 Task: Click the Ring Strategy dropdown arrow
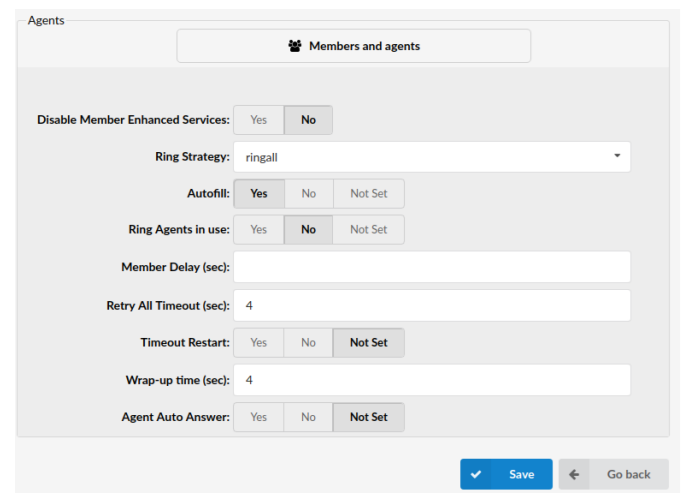point(617,156)
